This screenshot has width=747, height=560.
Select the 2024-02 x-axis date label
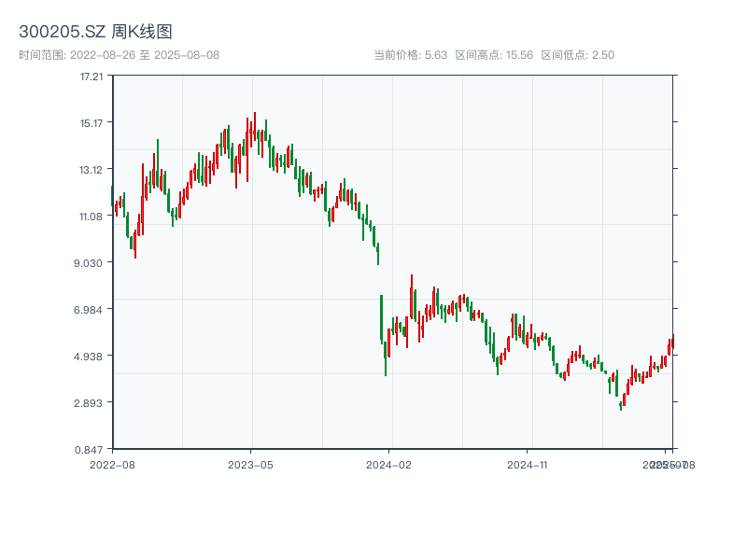pyautogui.click(x=388, y=464)
